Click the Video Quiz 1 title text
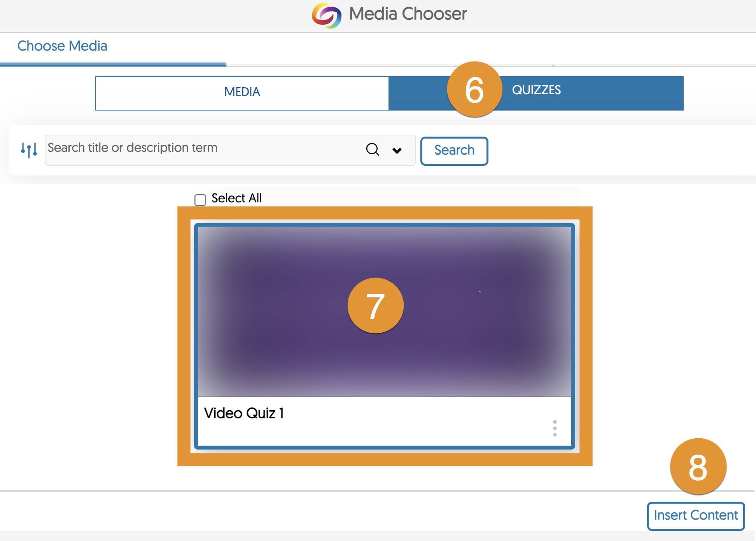This screenshot has width=756, height=541. (x=244, y=413)
